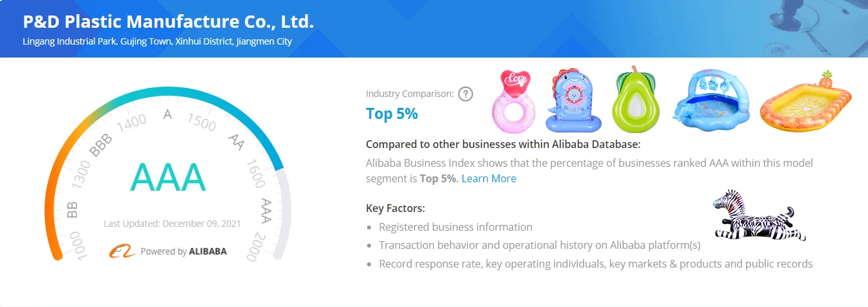
Task: Click the Lingang Industrial Park address line
Action: coord(157,41)
